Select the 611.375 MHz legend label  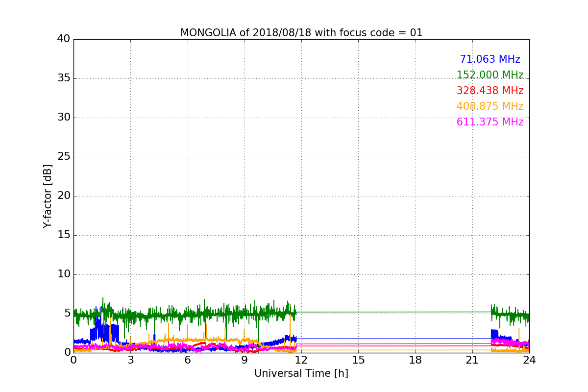(x=490, y=122)
